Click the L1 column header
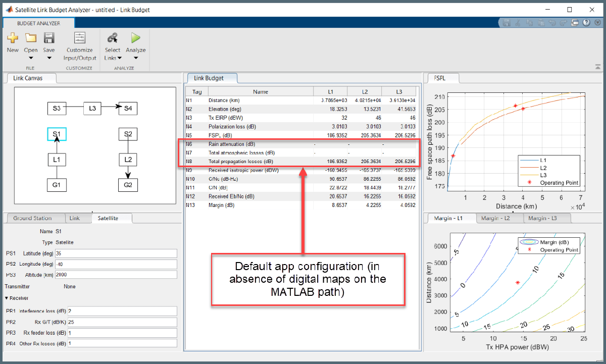Image resolution: width=606 pixels, height=364 pixels. coord(330,92)
